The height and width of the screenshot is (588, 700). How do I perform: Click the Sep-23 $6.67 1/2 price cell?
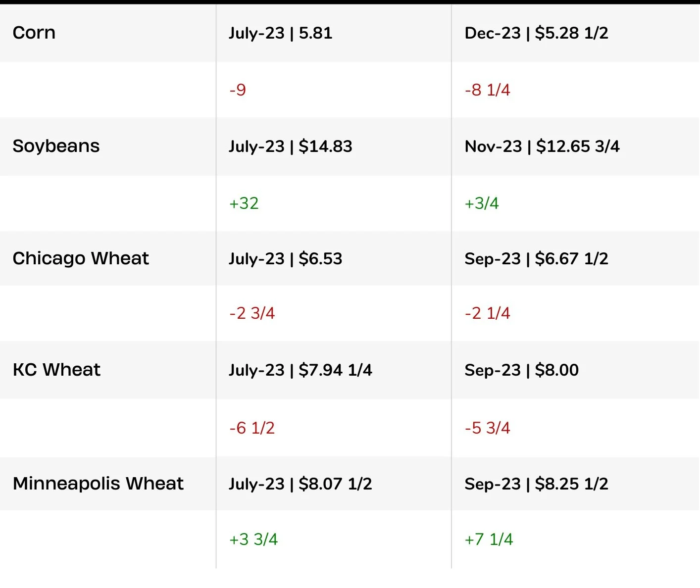pos(536,259)
